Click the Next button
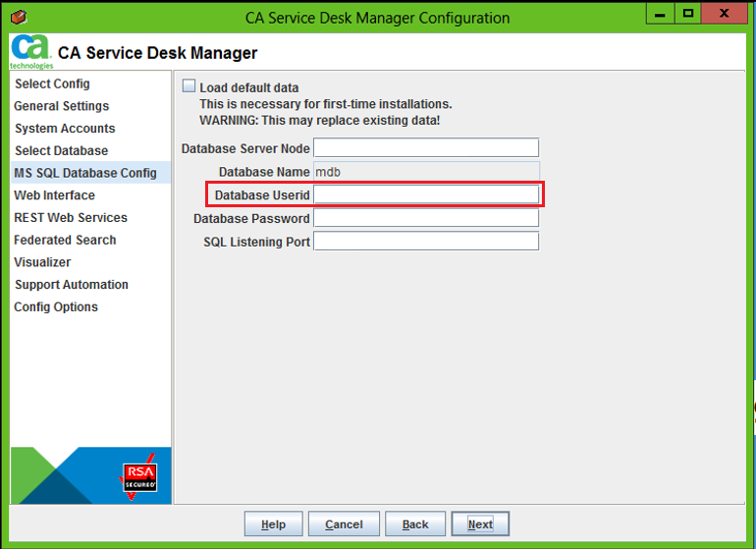 point(480,523)
